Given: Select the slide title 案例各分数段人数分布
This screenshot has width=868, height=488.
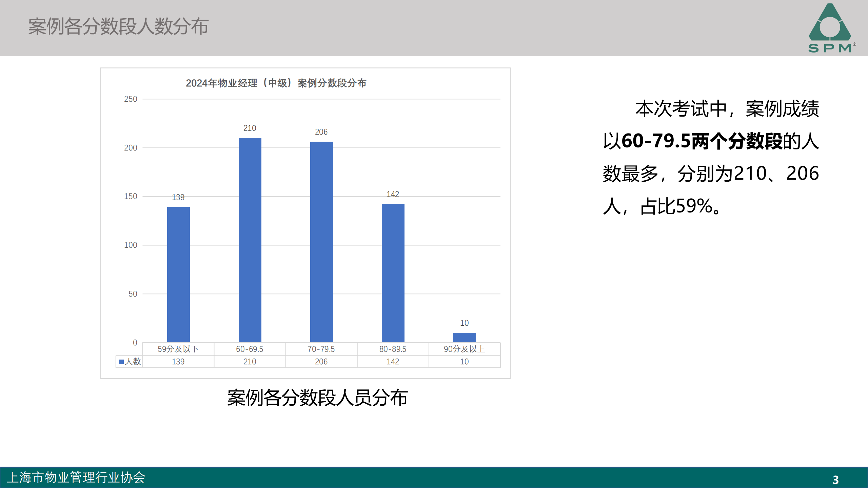Looking at the screenshot, I should 118,27.
